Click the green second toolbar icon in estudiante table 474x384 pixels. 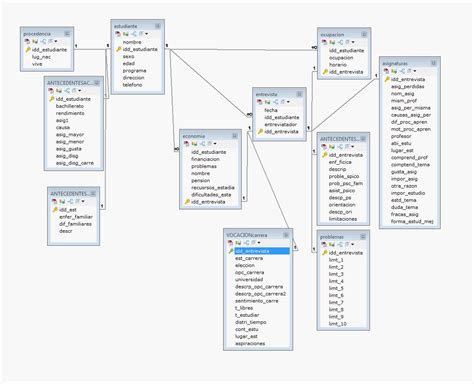pos(126,34)
